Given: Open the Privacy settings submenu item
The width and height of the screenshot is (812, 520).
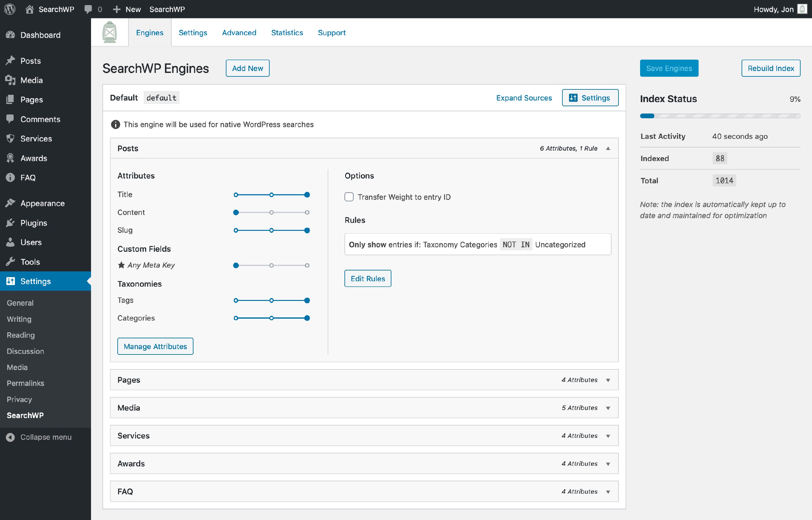Looking at the screenshot, I should pos(19,400).
